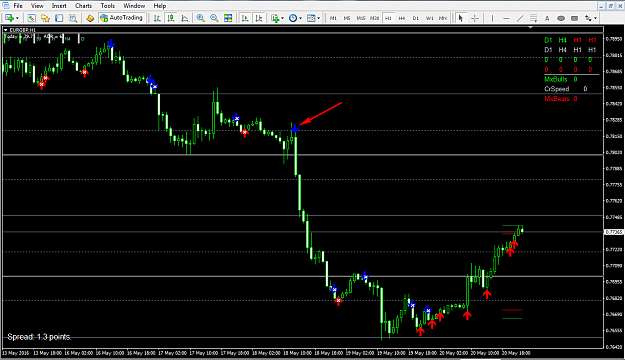
Task: Select the H4 timeframe
Action: point(402,18)
